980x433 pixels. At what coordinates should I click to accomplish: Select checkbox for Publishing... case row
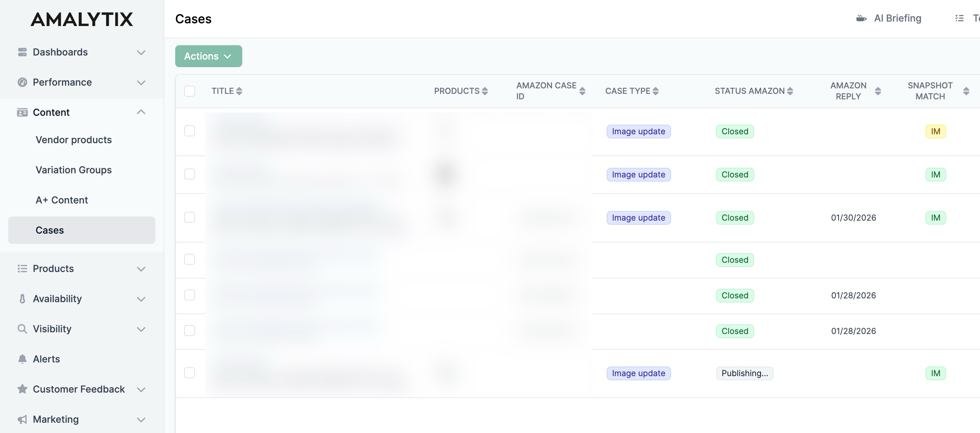(x=190, y=372)
